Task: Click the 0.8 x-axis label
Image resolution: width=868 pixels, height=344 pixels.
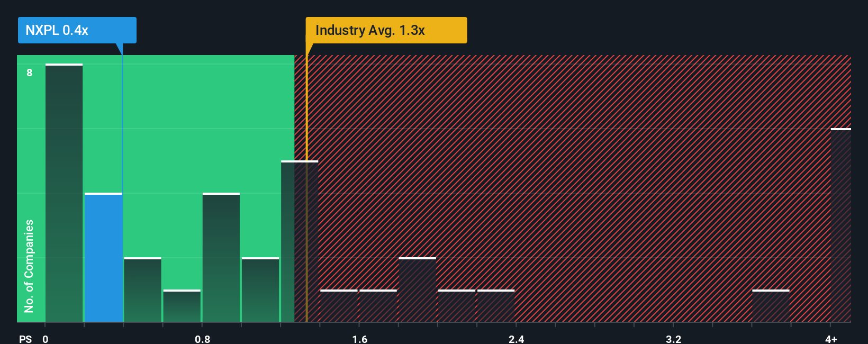Action: [202, 339]
